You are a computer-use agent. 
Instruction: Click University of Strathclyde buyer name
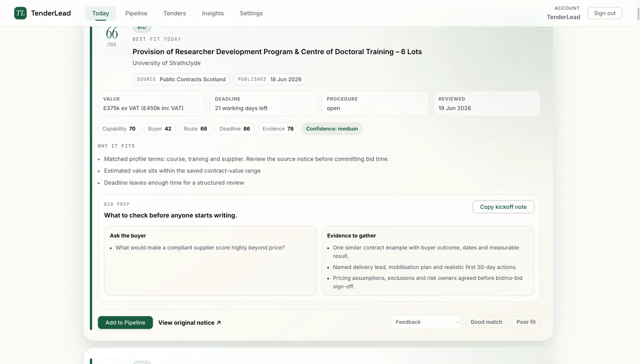pyautogui.click(x=166, y=63)
